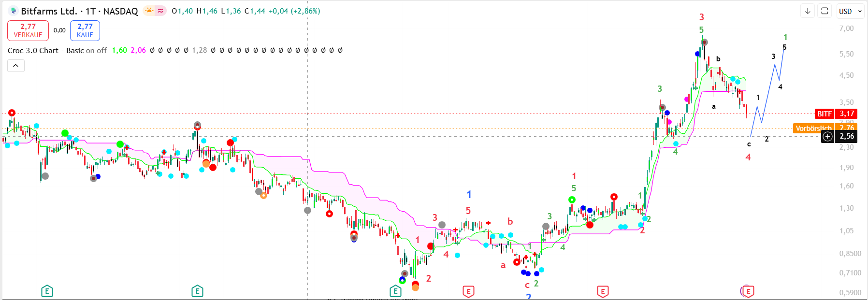
Task: Click the Bitfarms symbol logo icon
Action: [x=13, y=11]
